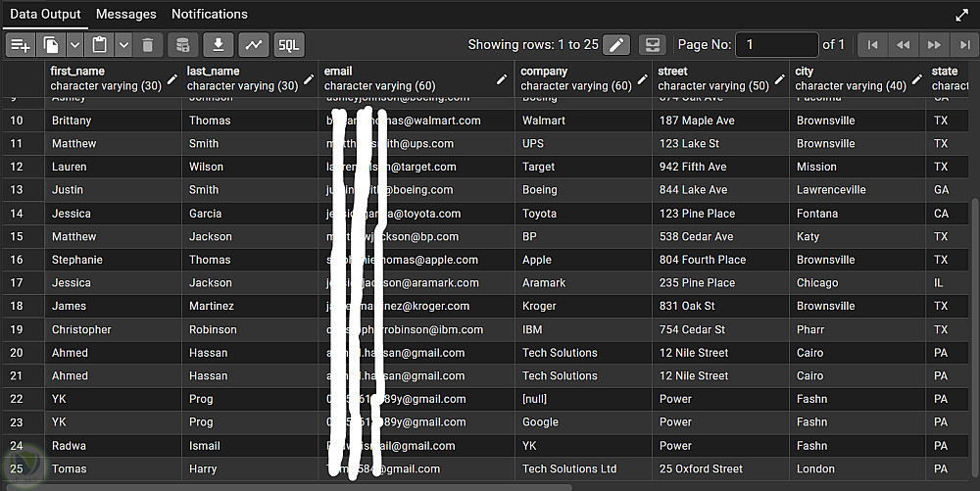Click the Download results icon
Viewport: 980px width, 491px height.
(x=219, y=45)
